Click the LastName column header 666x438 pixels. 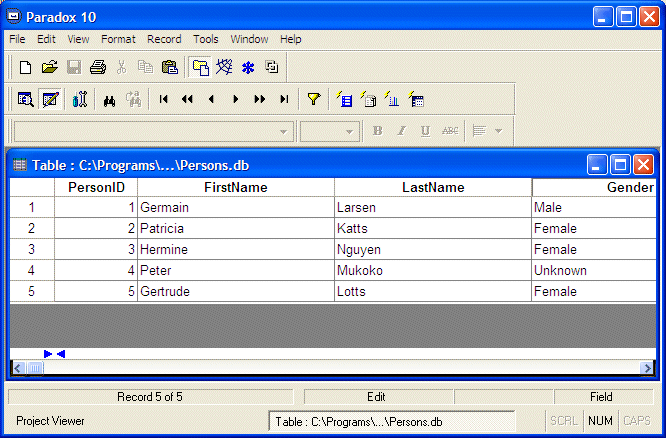[x=433, y=187]
